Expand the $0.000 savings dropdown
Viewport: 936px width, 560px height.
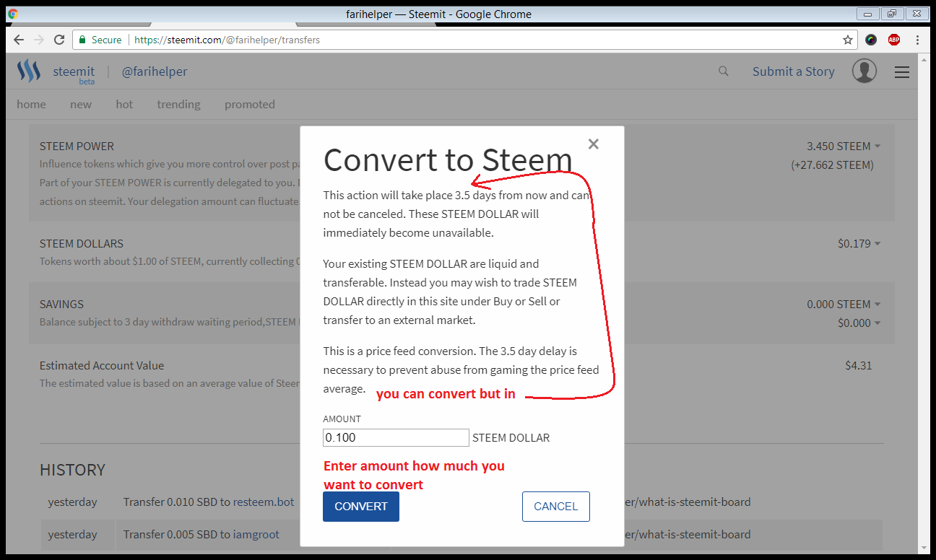[859, 323]
